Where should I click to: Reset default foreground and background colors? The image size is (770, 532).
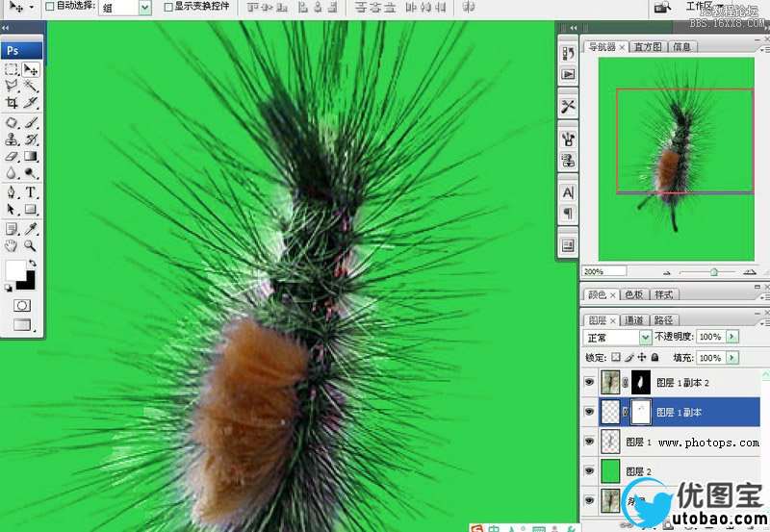coord(9,288)
